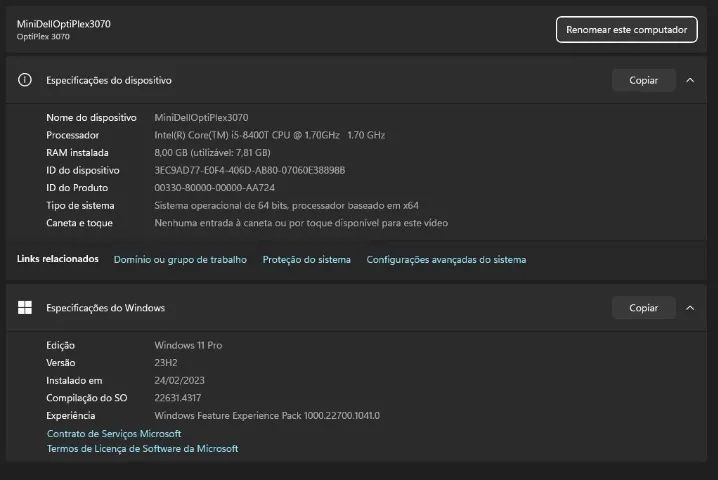Click the Especificações do Windows header title
The width and height of the screenshot is (718, 480).
tap(105, 308)
